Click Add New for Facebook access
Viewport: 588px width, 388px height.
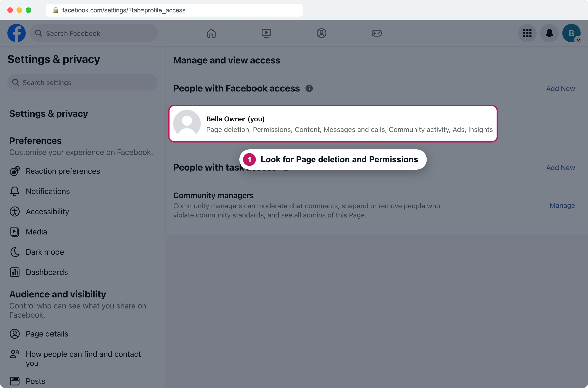click(x=560, y=88)
